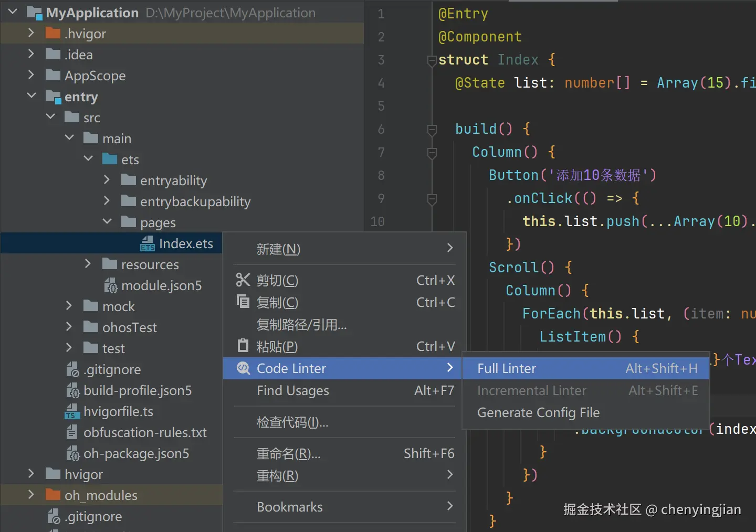Click the ListItem() call in editor

point(580,337)
